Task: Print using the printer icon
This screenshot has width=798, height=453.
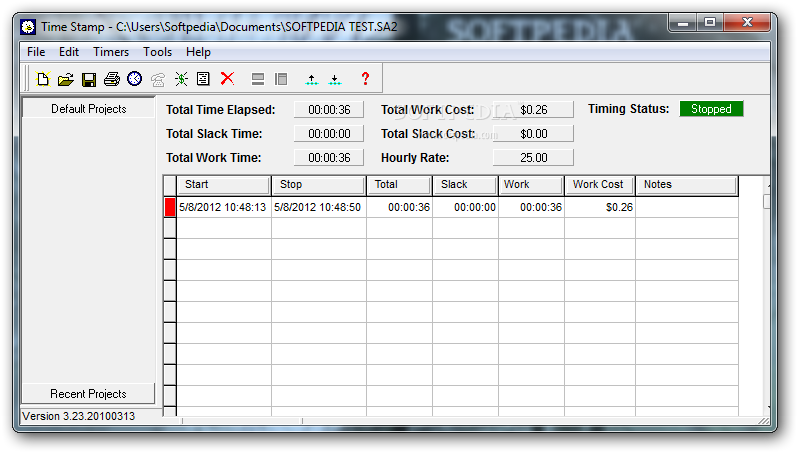Action: point(112,79)
